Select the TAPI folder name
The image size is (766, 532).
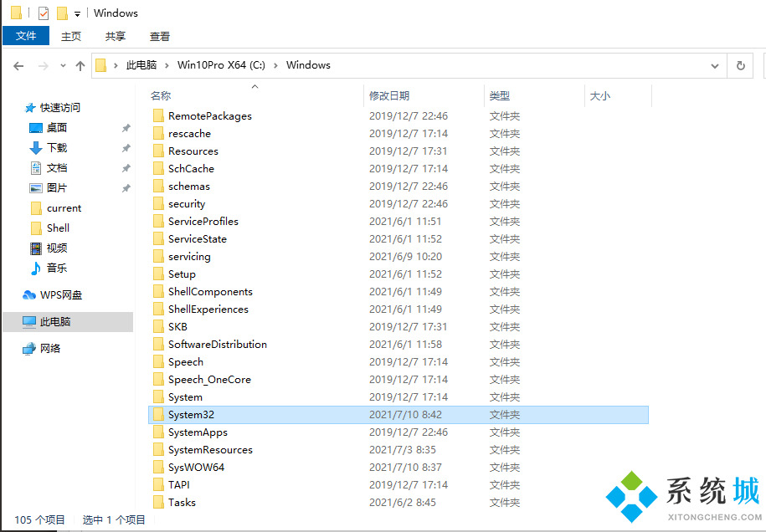pos(179,484)
